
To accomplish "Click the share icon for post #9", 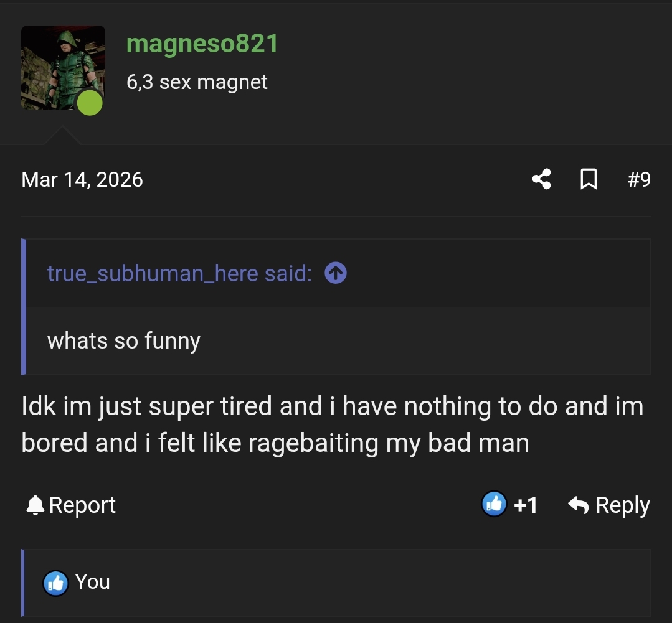I will tap(541, 179).
